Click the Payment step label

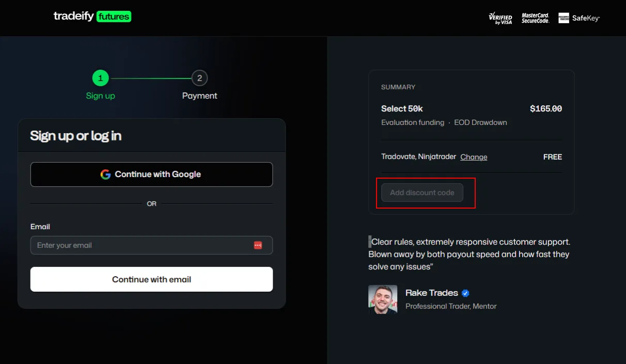(199, 96)
